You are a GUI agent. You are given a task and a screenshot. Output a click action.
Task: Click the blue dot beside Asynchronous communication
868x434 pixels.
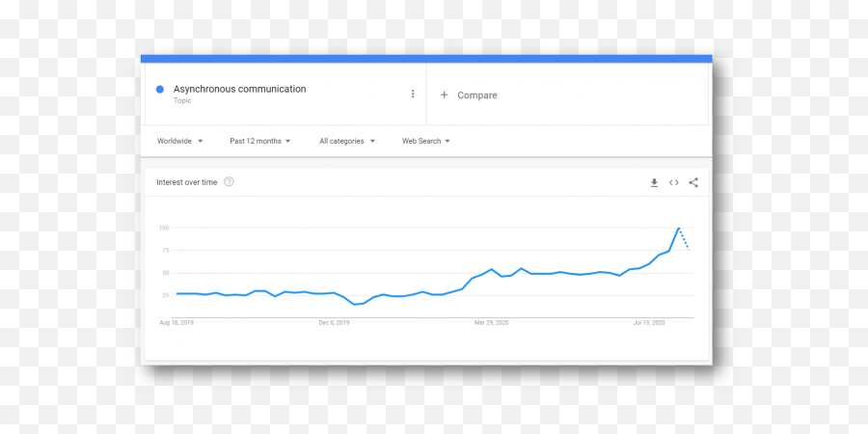(160, 89)
